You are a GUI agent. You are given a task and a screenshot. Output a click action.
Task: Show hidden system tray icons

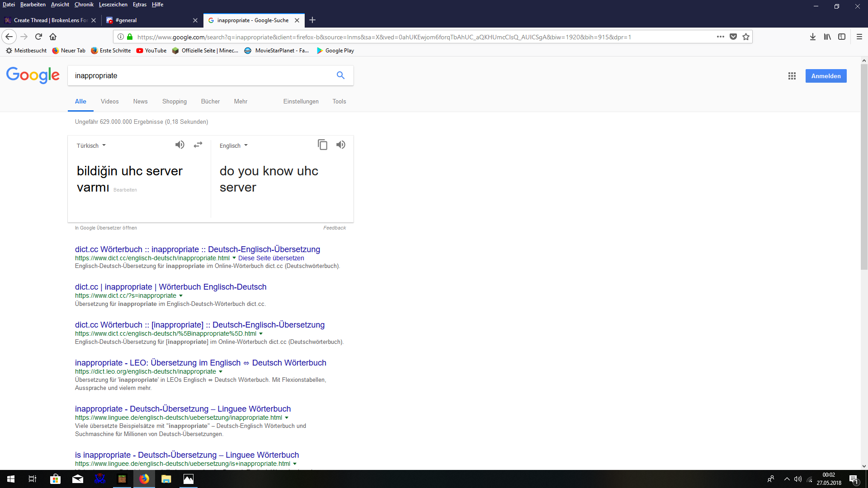(787, 479)
